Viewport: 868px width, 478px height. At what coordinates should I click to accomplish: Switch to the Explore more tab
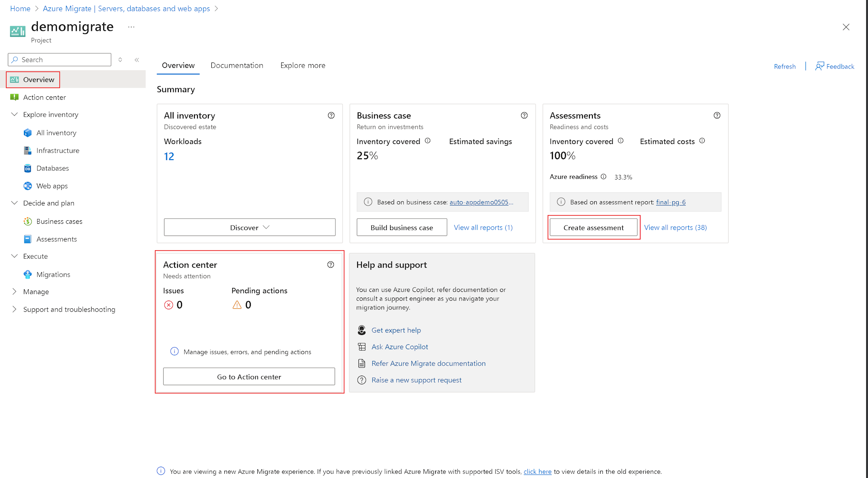[x=302, y=65]
